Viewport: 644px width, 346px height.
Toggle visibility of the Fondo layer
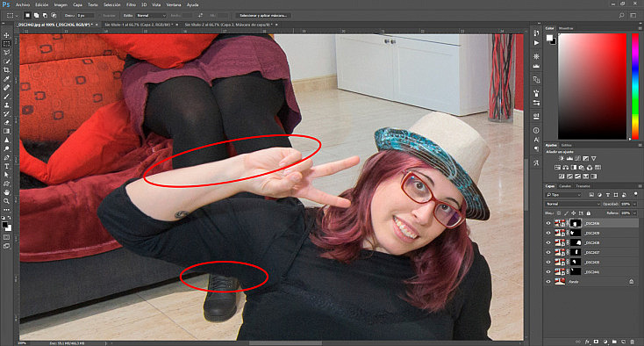pos(548,282)
